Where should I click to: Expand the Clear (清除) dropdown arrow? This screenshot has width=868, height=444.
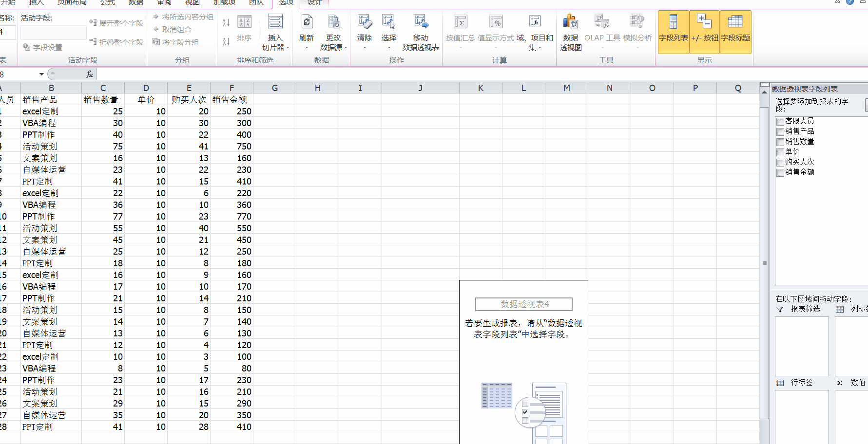pyautogui.click(x=365, y=48)
